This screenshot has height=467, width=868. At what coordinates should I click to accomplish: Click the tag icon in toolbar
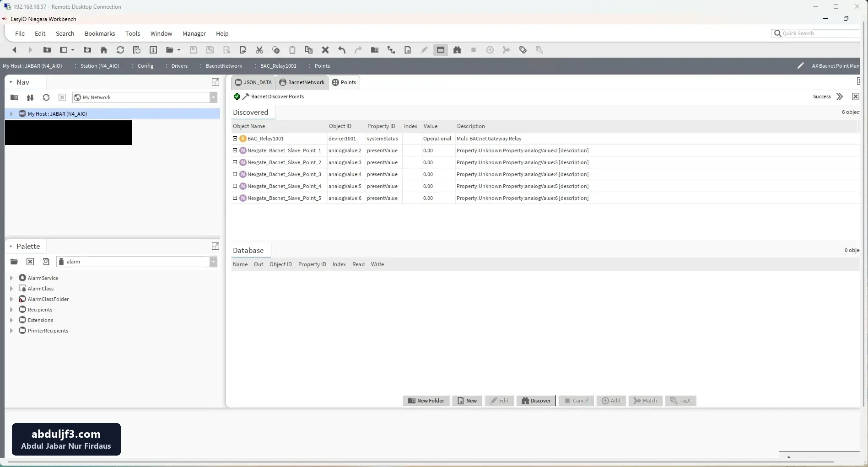pyautogui.click(x=523, y=50)
